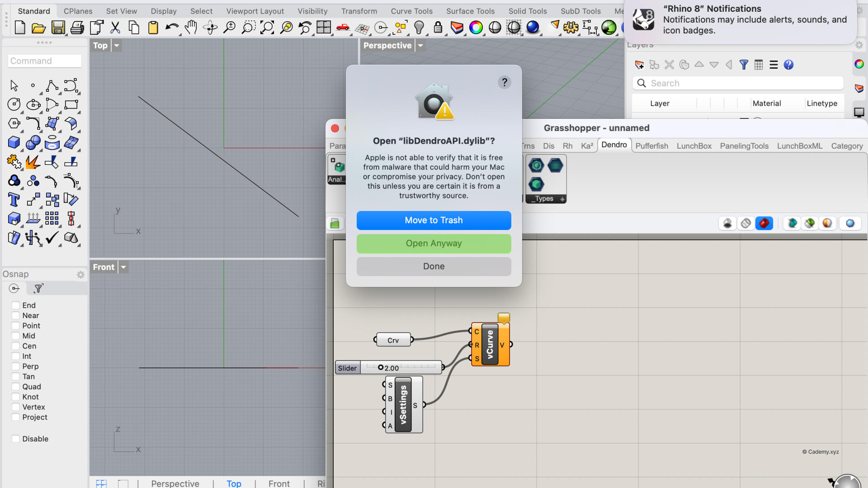Check the Disable osnap checkbox
Screen dimensions: 868x488
(x=15, y=439)
